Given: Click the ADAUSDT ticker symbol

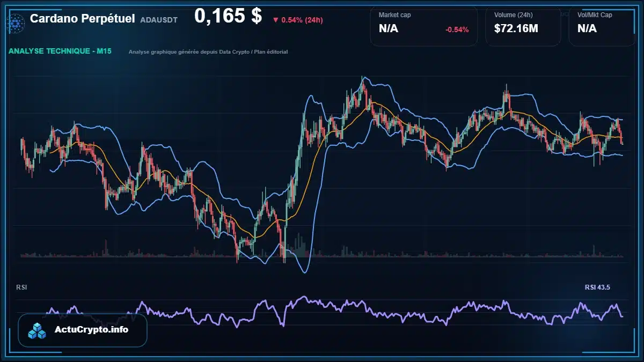Looking at the screenshot, I should [x=159, y=19].
